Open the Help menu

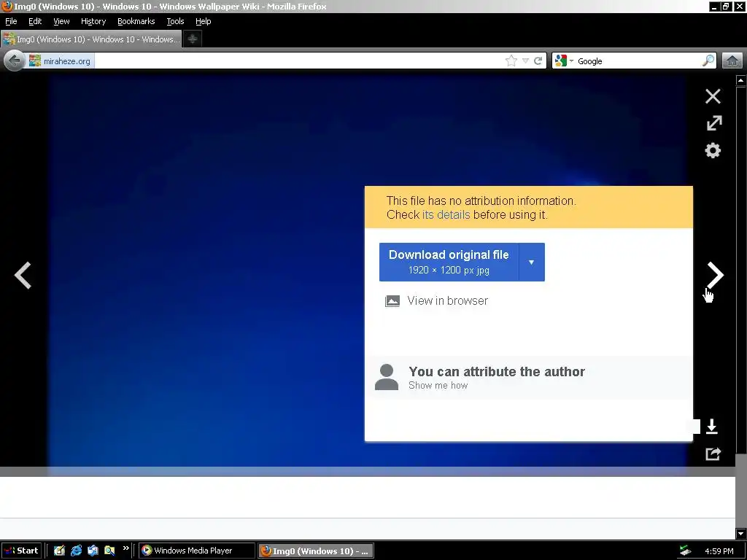click(203, 21)
